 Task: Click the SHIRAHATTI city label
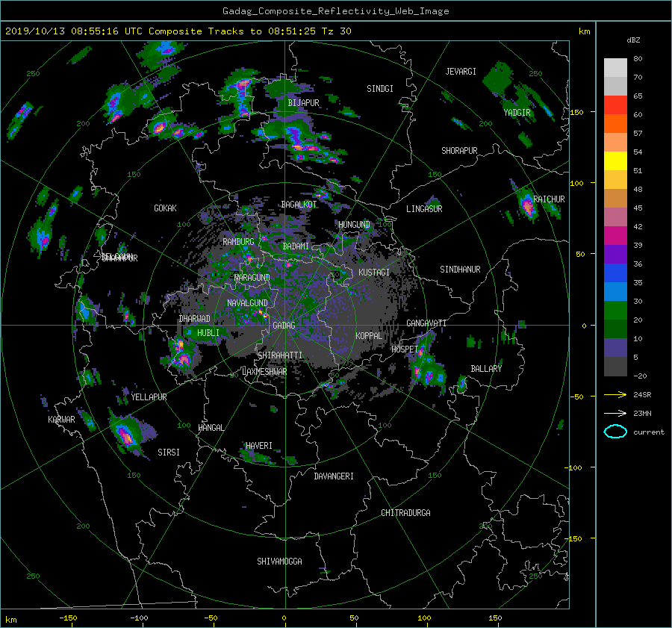[x=280, y=355]
